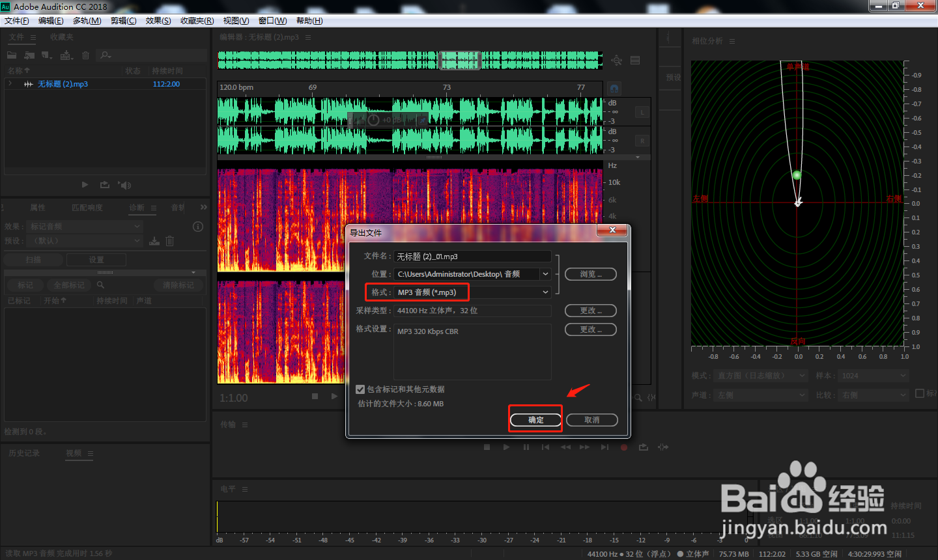Open the File menu

click(x=17, y=21)
